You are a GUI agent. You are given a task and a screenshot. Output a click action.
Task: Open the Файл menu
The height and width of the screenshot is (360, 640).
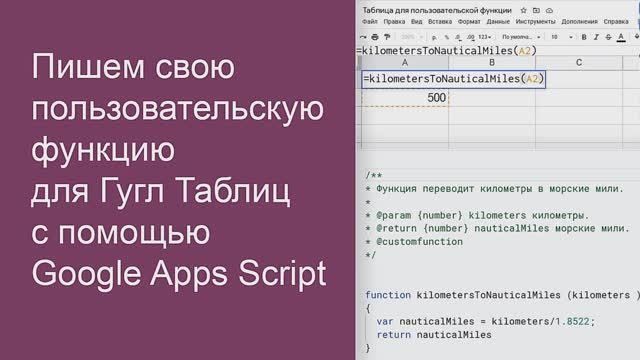click(x=370, y=22)
